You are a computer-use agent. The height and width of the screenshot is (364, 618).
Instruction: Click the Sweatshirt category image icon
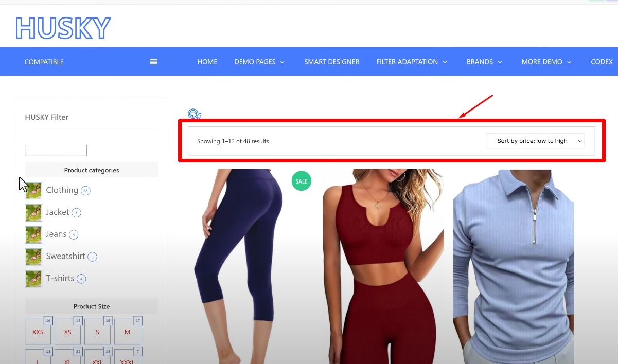coord(33,257)
